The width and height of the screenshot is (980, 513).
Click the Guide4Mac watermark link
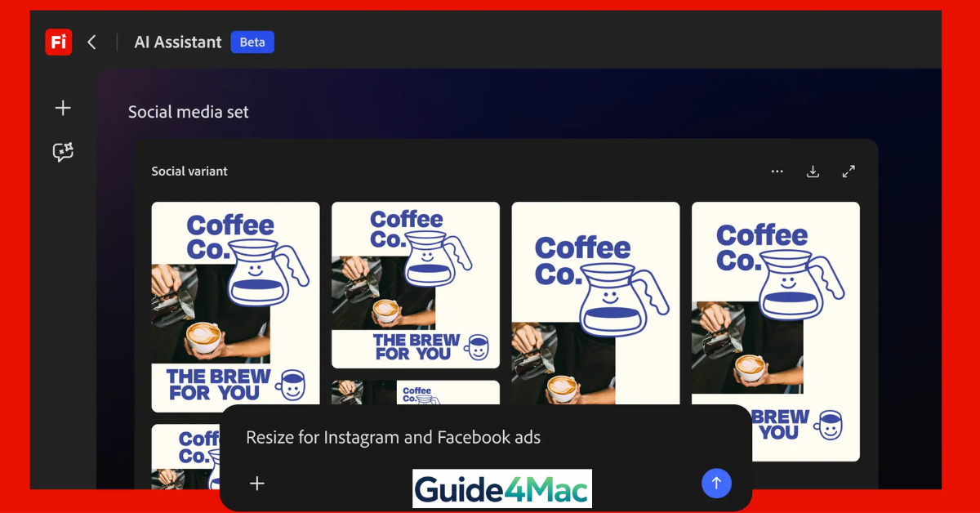point(501,488)
